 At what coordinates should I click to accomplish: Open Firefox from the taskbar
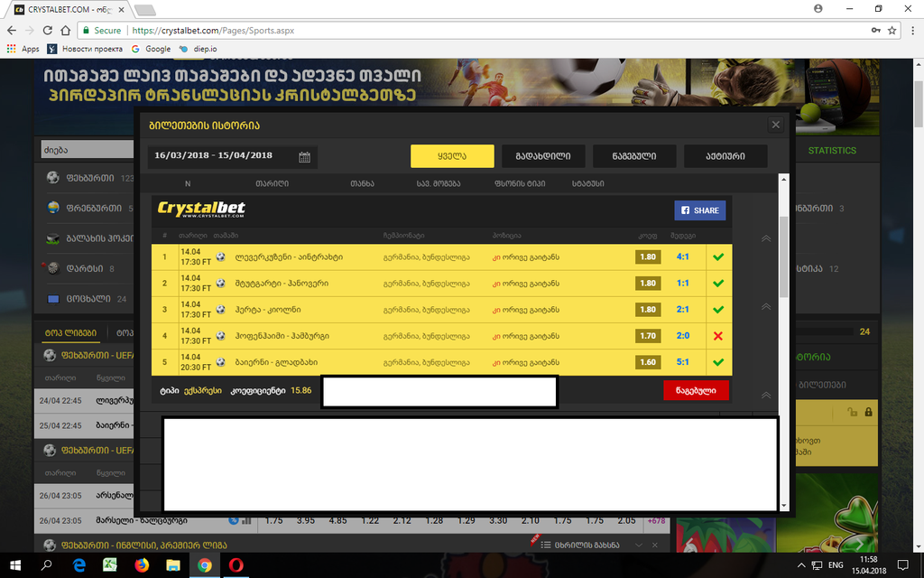pyautogui.click(x=142, y=565)
